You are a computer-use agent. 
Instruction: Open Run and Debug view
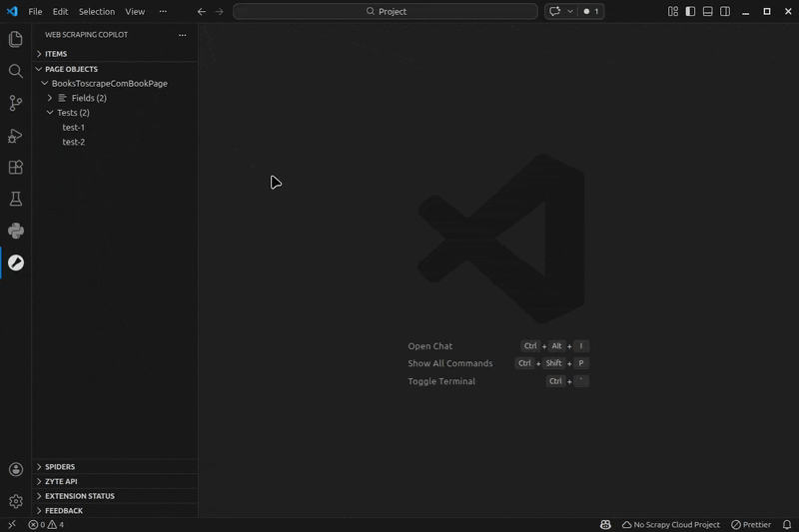(x=15, y=135)
